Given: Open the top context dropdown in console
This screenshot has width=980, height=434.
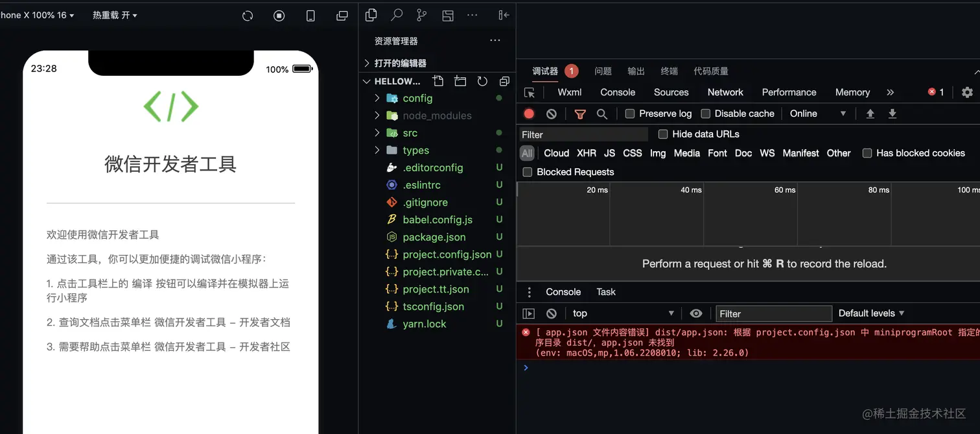Looking at the screenshot, I should (x=623, y=313).
